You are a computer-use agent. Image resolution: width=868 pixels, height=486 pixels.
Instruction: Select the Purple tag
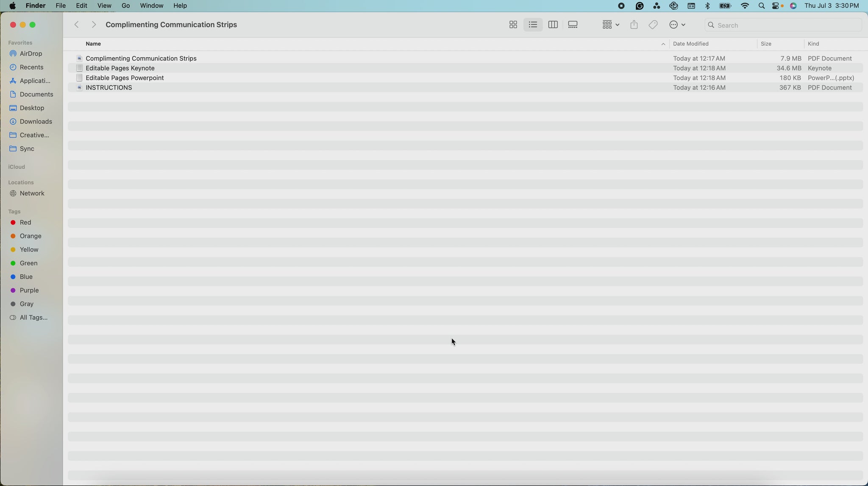pos(29,290)
